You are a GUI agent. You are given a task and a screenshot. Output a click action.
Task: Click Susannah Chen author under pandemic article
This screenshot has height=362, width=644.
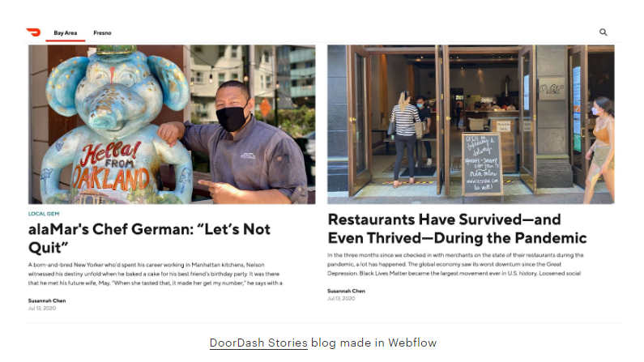346,291
